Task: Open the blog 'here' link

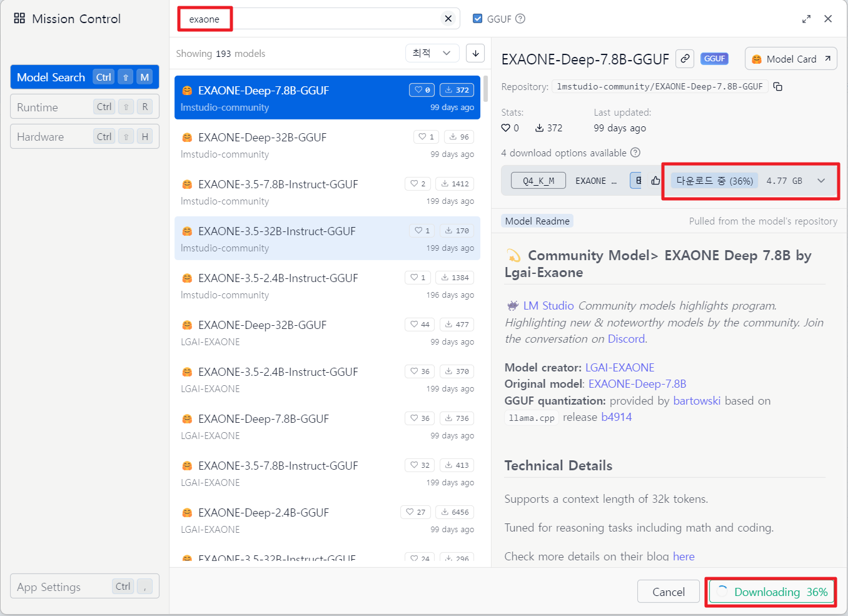Action: point(684,556)
